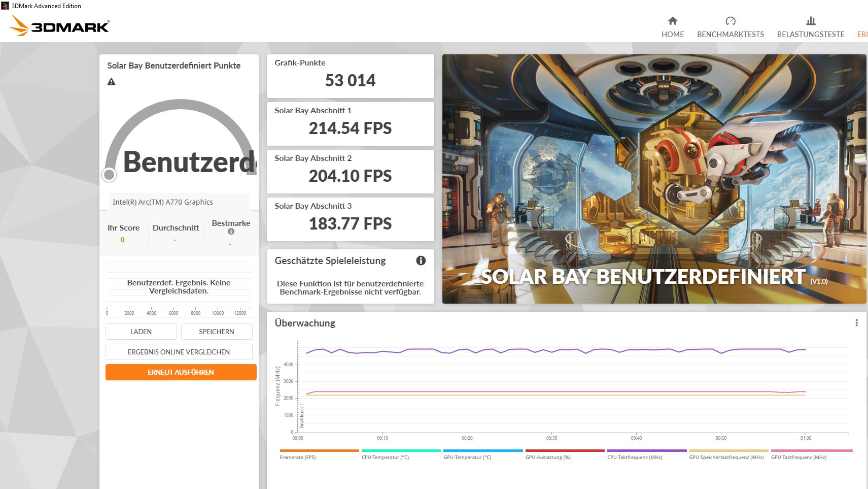
Task: Click the LADEN button
Action: 141,332
